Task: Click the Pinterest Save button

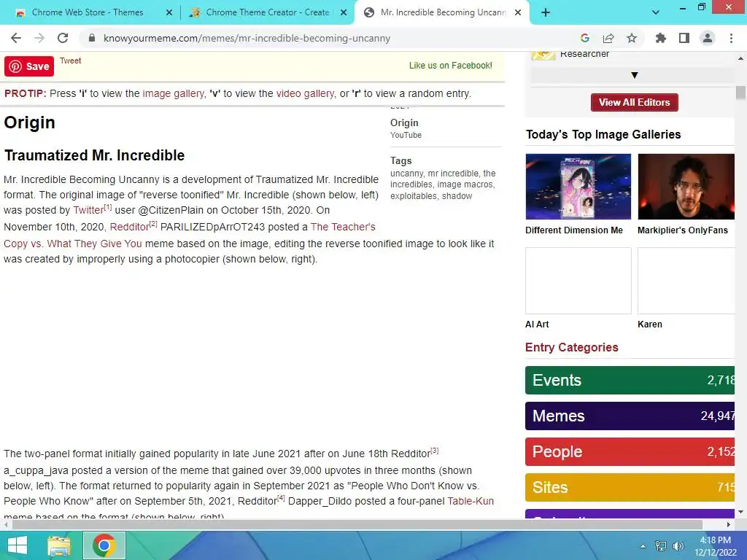Action: (29, 66)
